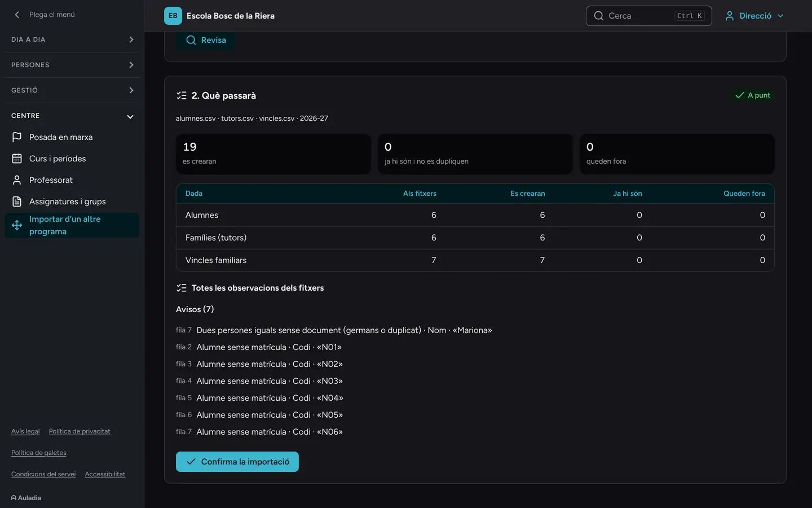
Task: Click the Direcció user icon
Action: 730,16
